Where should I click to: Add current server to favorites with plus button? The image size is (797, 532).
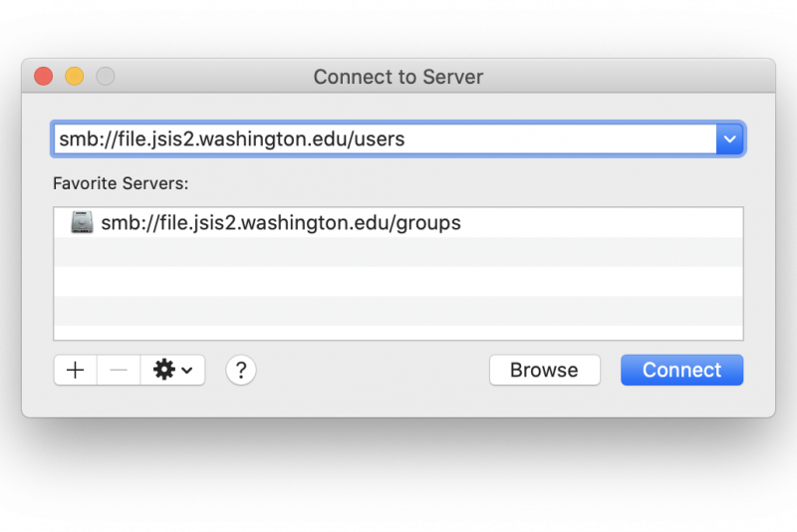[x=76, y=370]
